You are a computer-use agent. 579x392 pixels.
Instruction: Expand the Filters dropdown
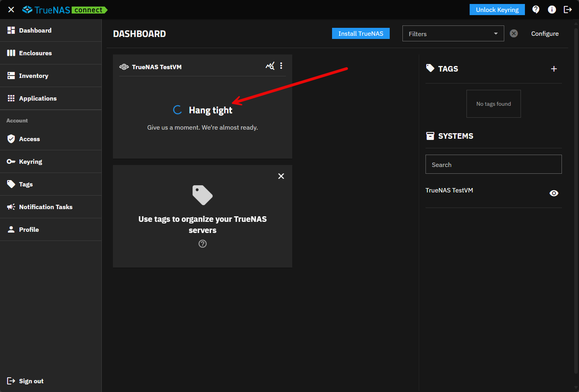click(x=453, y=33)
